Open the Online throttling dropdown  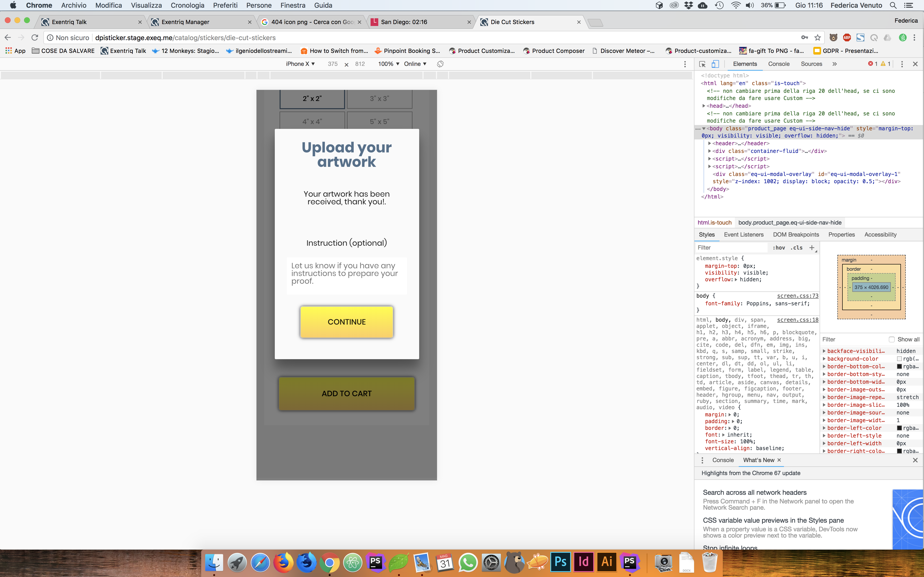point(415,64)
